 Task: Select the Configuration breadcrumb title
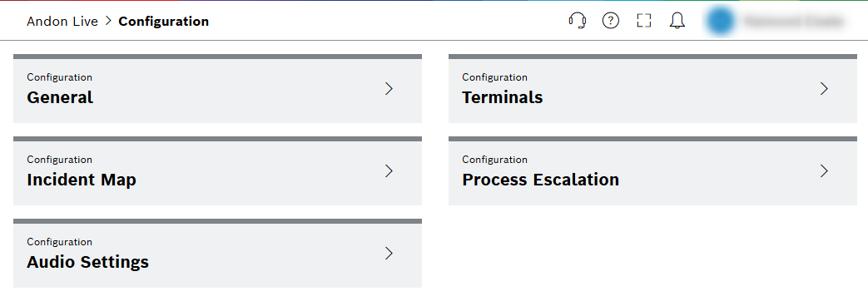(164, 22)
